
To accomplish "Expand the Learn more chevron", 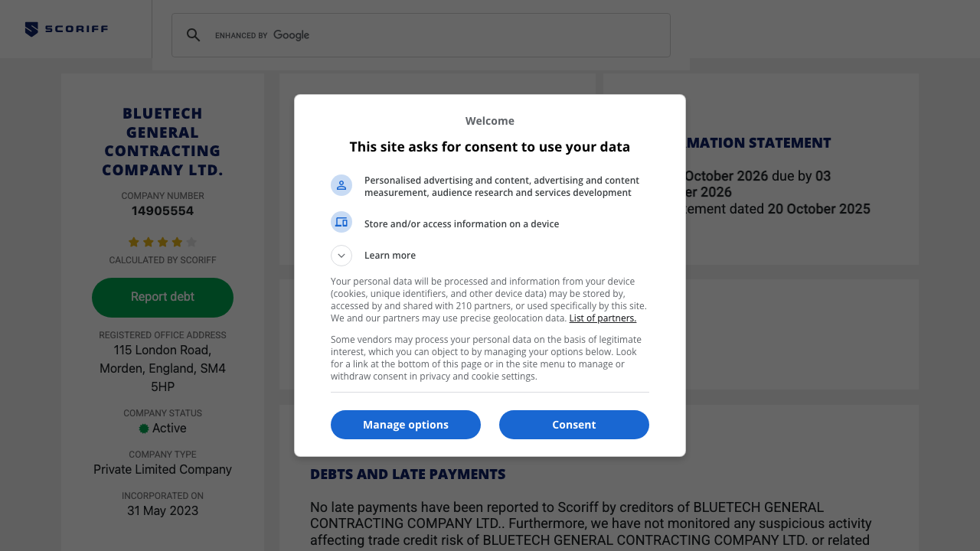I will click(341, 256).
